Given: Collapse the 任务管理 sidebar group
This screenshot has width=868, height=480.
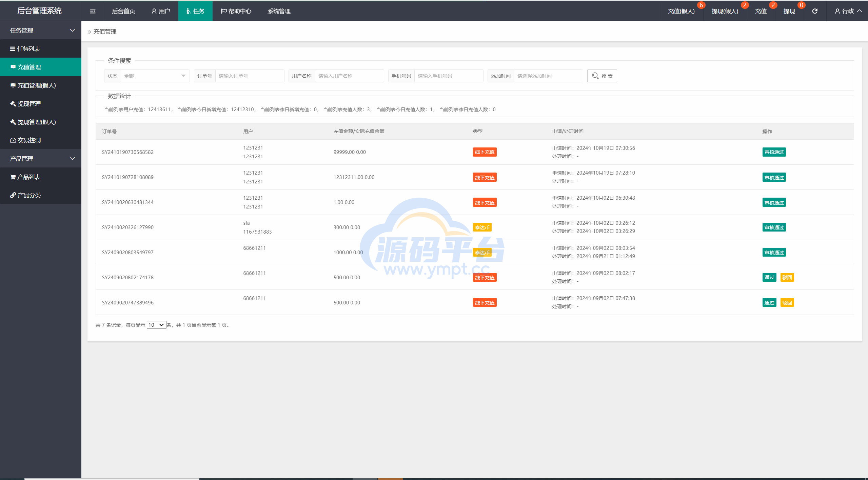Looking at the screenshot, I should 41,30.
